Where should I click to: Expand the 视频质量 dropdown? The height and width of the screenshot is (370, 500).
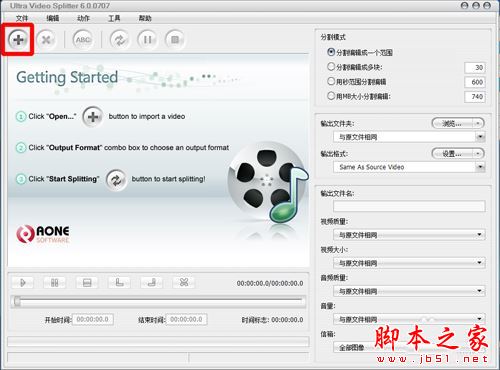pyautogui.click(x=479, y=235)
